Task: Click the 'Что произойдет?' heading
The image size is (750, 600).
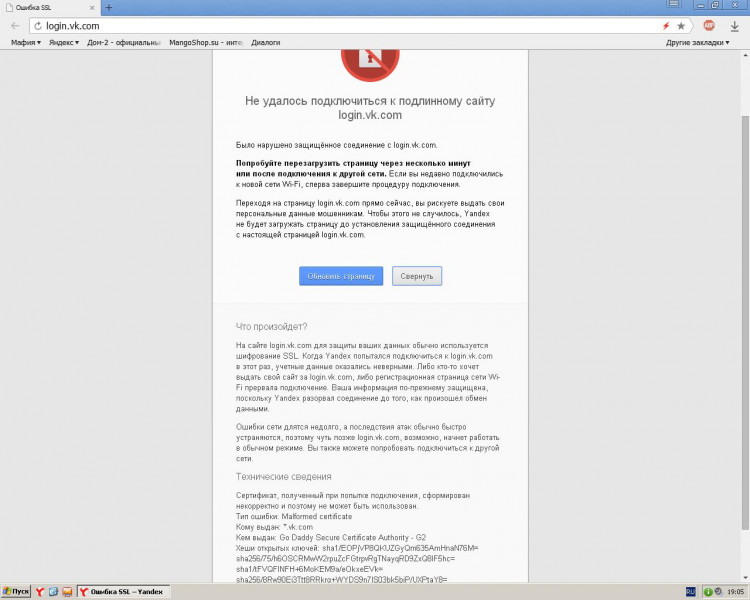Action: tap(271, 327)
